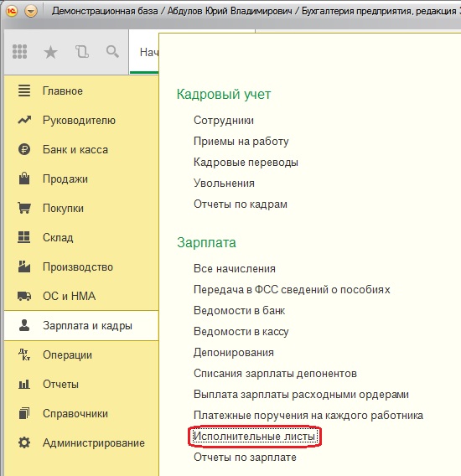Screen dimensions: 461x476
Task: Open Кадровые переводы
Action: (x=246, y=163)
